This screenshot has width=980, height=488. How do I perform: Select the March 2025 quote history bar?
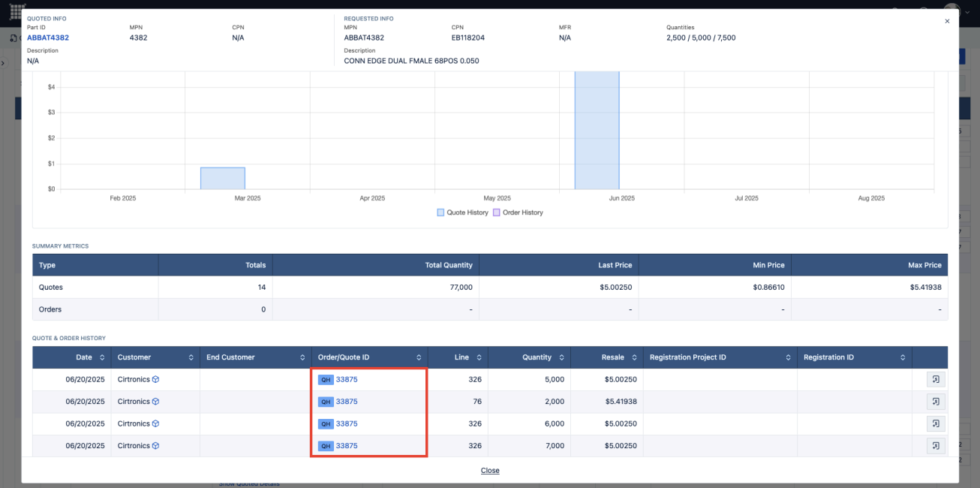pos(223,179)
